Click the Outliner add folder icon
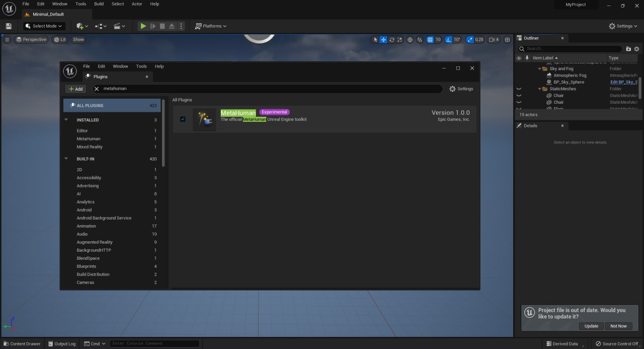644x349 pixels. click(x=628, y=49)
